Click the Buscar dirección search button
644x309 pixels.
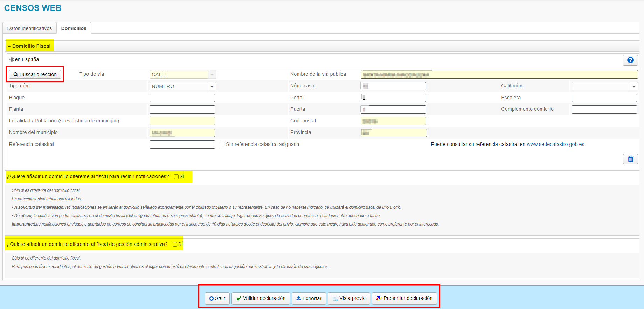(35, 74)
